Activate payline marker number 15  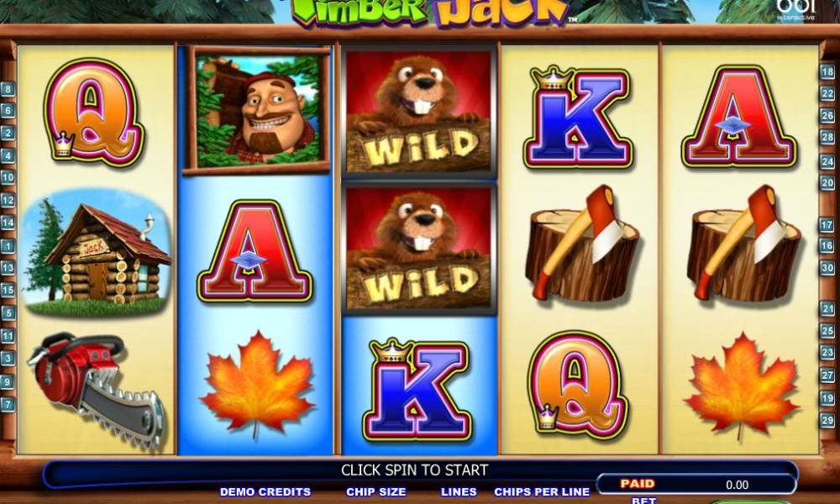pyautogui.click(x=8, y=290)
